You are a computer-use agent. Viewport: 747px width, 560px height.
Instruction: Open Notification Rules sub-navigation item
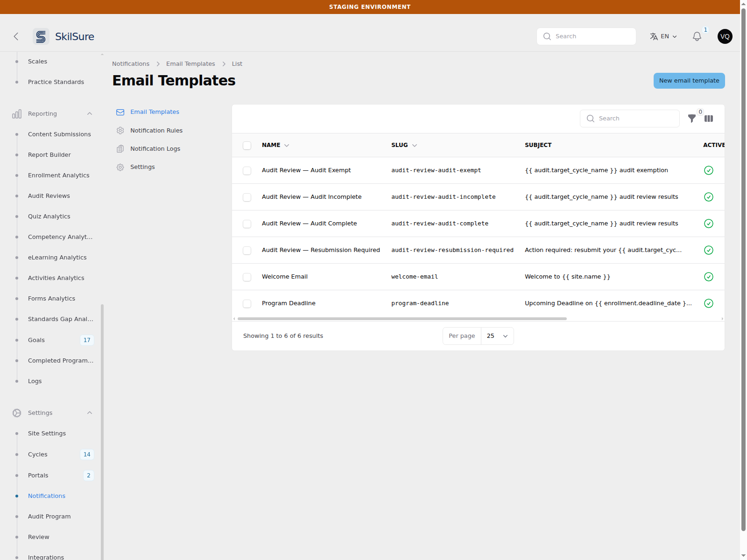tap(156, 131)
